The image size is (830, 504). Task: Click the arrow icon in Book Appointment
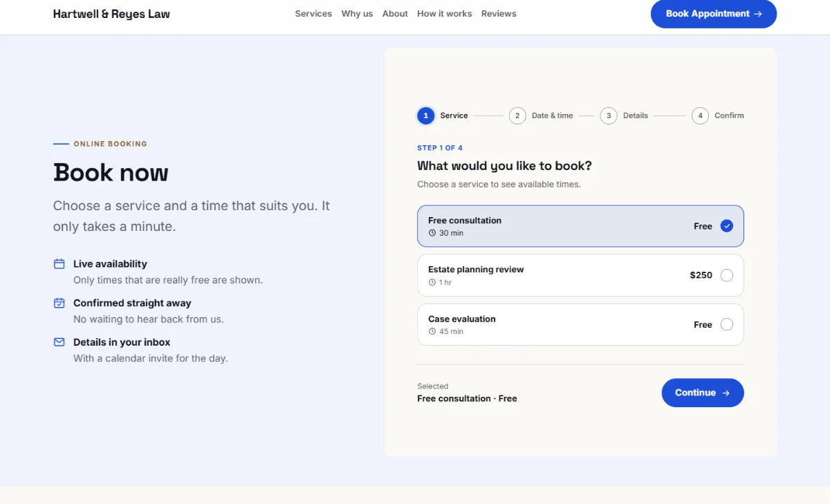tap(758, 14)
